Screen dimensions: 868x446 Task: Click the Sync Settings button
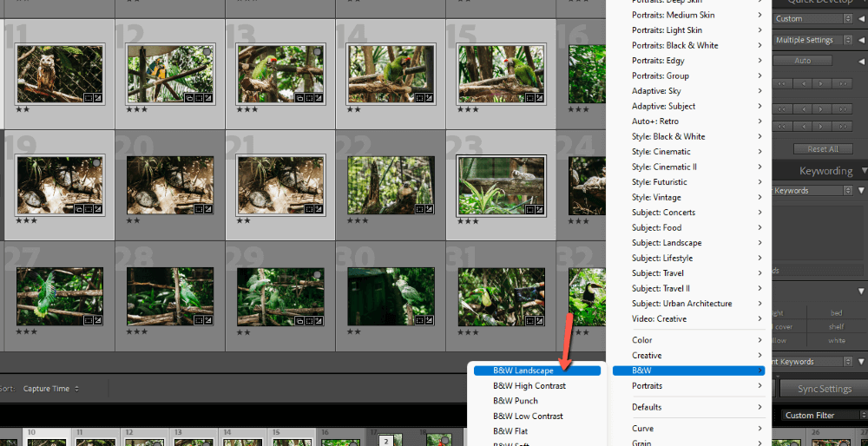click(825, 389)
